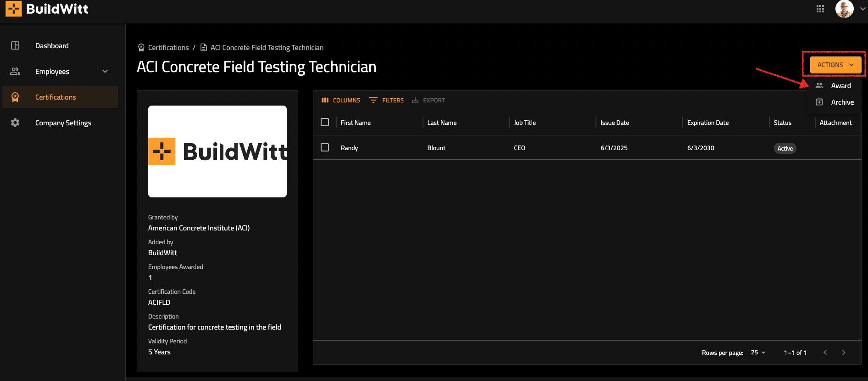
Task: Toggle the select-all rows checkbox
Action: point(325,122)
